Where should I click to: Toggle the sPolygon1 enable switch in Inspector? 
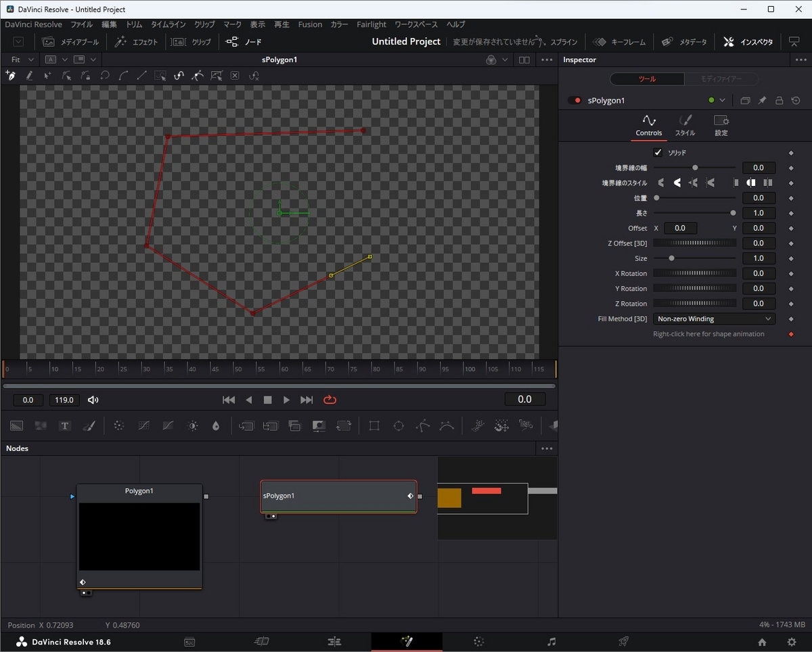point(575,101)
